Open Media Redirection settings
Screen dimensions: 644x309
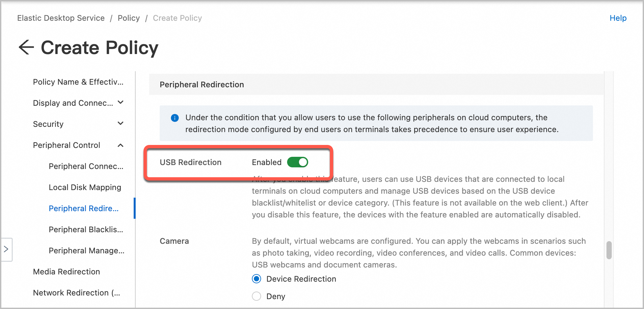66,271
